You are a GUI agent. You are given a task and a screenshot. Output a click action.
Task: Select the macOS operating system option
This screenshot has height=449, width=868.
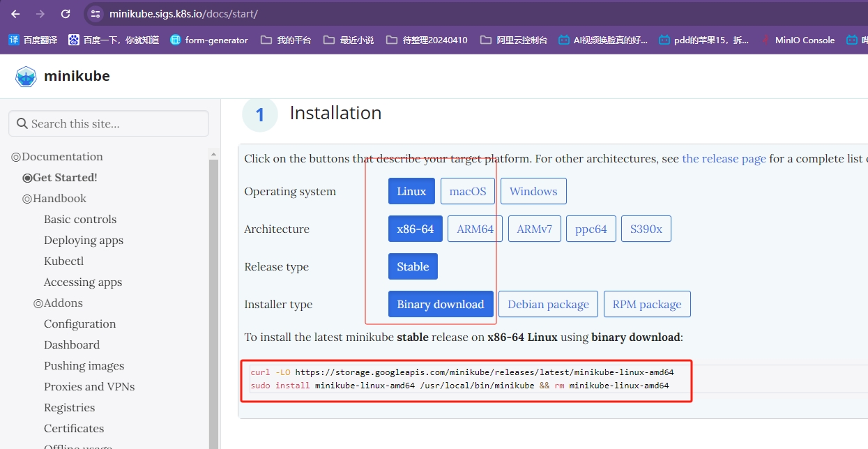click(x=468, y=192)
